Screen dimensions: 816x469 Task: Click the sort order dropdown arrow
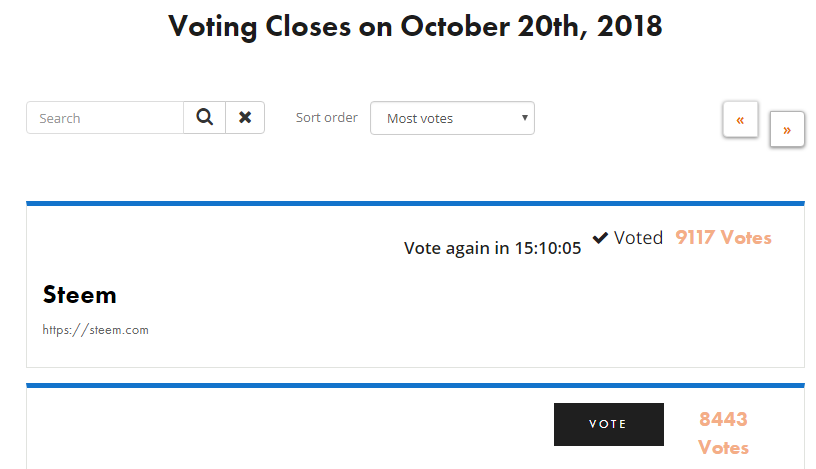(x=525, y=118)
